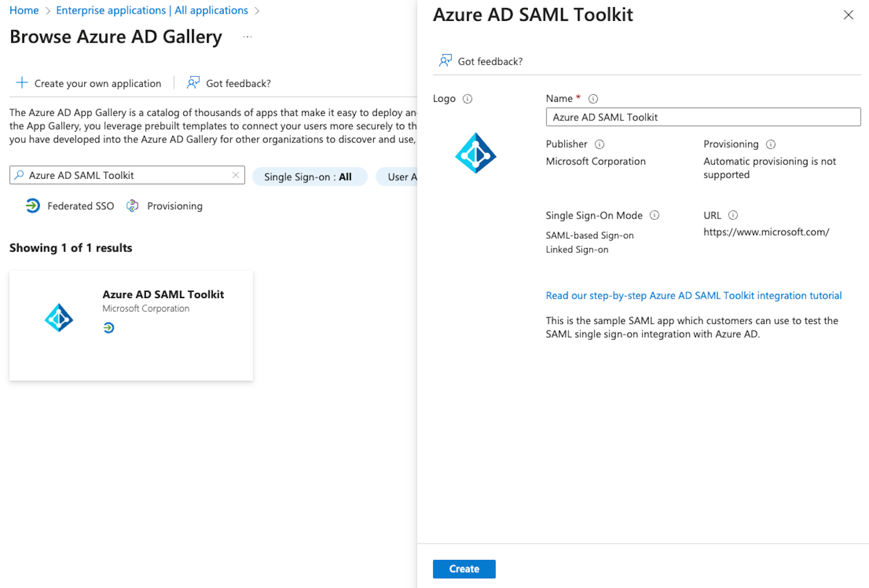Open the ellipsis menu beside gallery title

(x=247, y=37)
